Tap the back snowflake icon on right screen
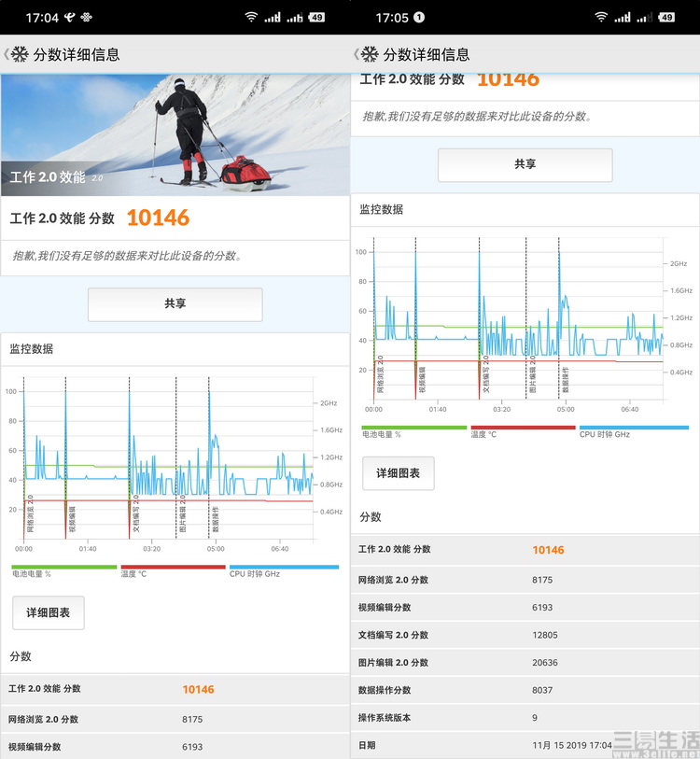Image resolution: width=700 pixels, height=759 pixels. 370,54
